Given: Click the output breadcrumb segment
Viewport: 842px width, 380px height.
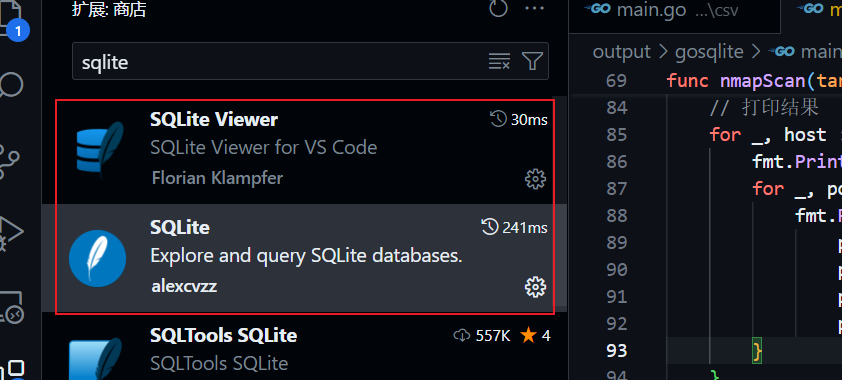Looking at the screenshot, I should click(621, 52).
